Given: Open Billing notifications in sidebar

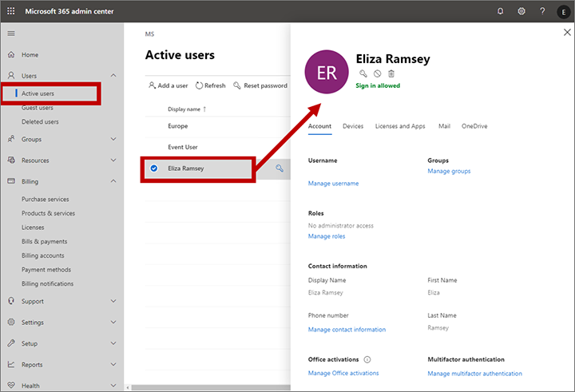Looking at the screenshot, I should (x=47, y=284).
